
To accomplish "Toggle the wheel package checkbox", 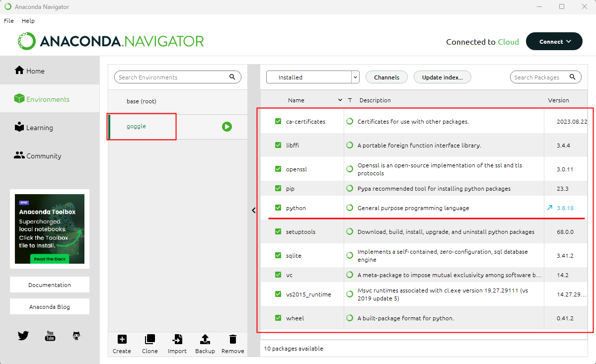I will click(278, 318).
